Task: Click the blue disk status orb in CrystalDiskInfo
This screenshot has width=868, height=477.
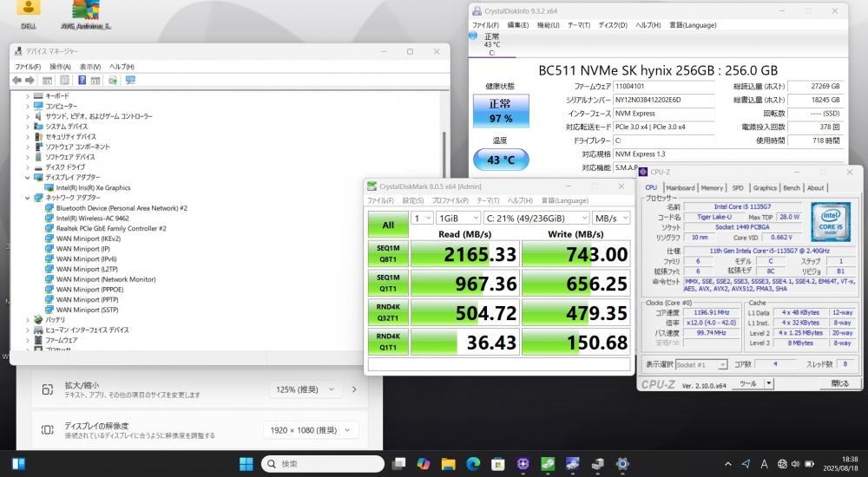Action: point(473,36)
